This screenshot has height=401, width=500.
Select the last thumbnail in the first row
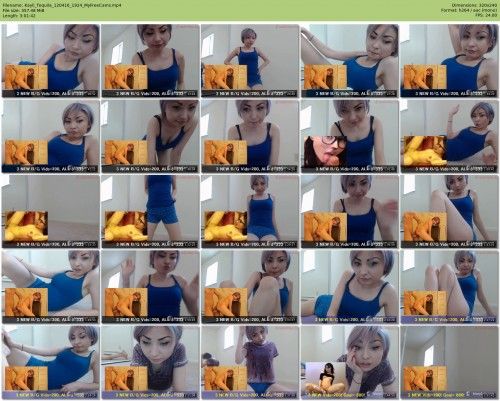coord(449,61)
